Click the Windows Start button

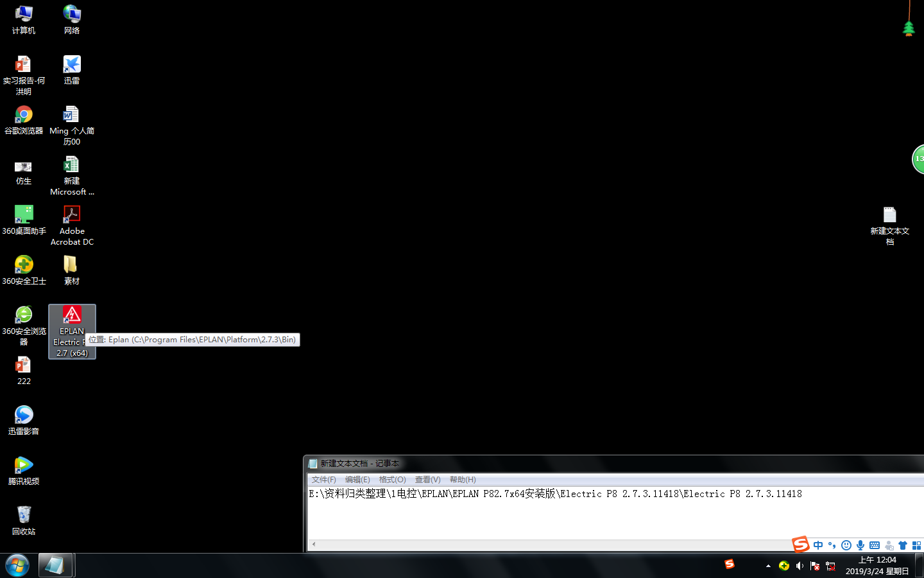[x=17, y=566]
